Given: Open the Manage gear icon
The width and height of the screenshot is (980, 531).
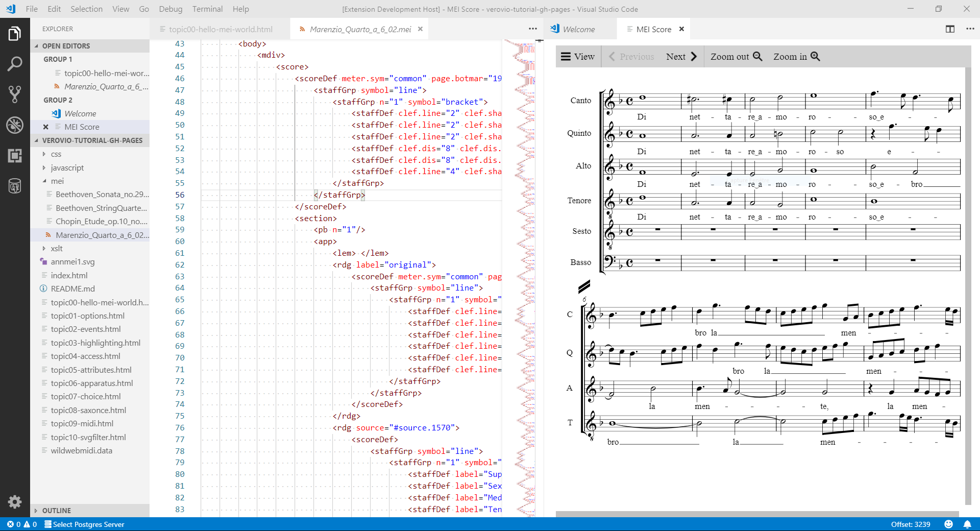Looking at the screenshot, I should 15,502.
